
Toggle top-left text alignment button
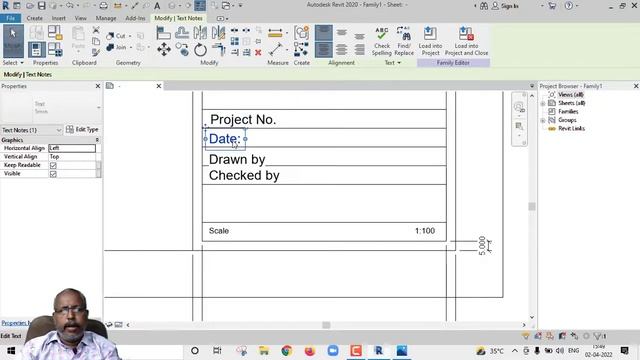324,33
